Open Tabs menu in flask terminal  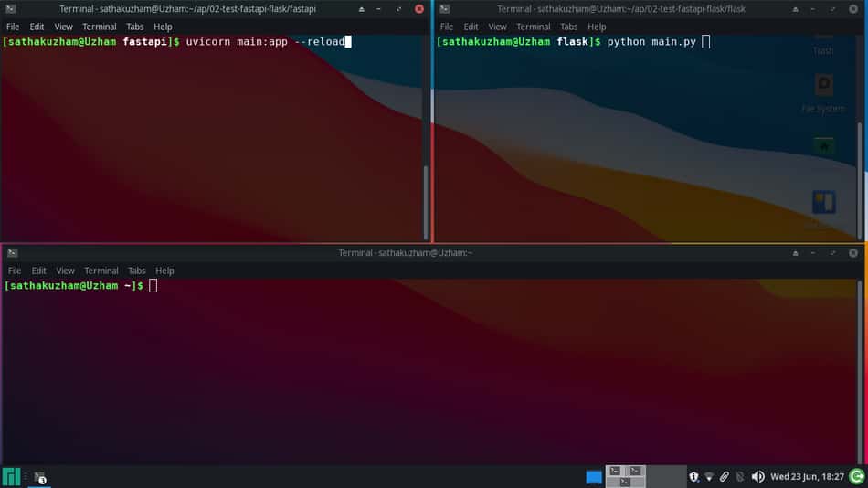[x=568, y=27]
